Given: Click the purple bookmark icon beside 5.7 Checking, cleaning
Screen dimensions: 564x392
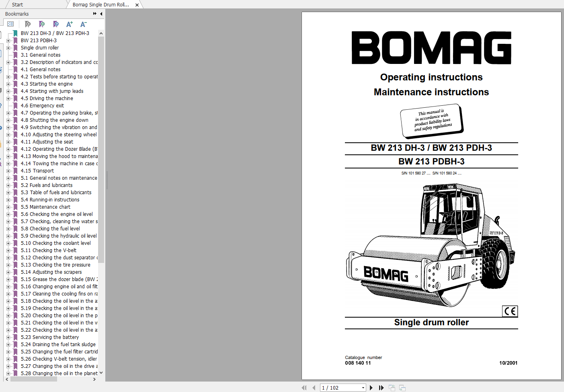Looking at the screenshot, I should coord(15,222).
